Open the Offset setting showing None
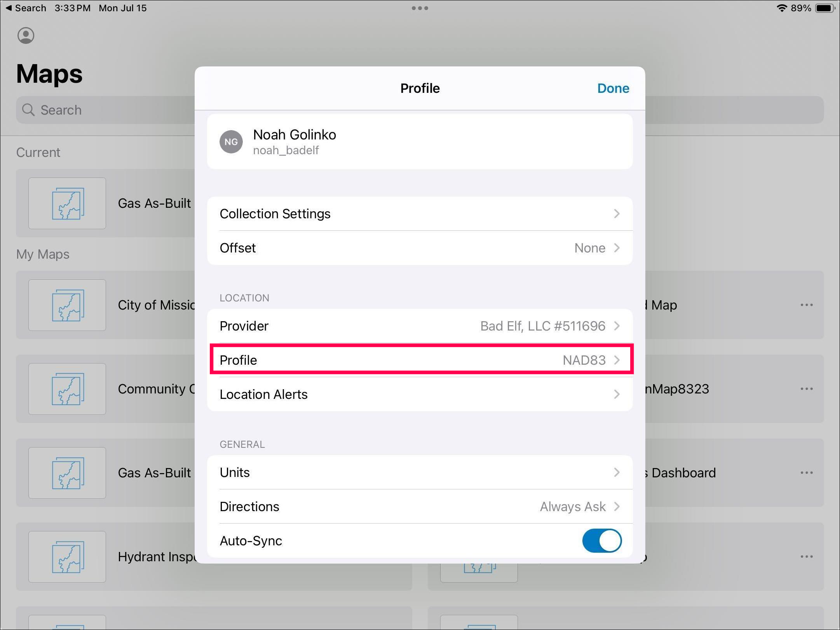840x630 pixels. (x=420, y=248)
